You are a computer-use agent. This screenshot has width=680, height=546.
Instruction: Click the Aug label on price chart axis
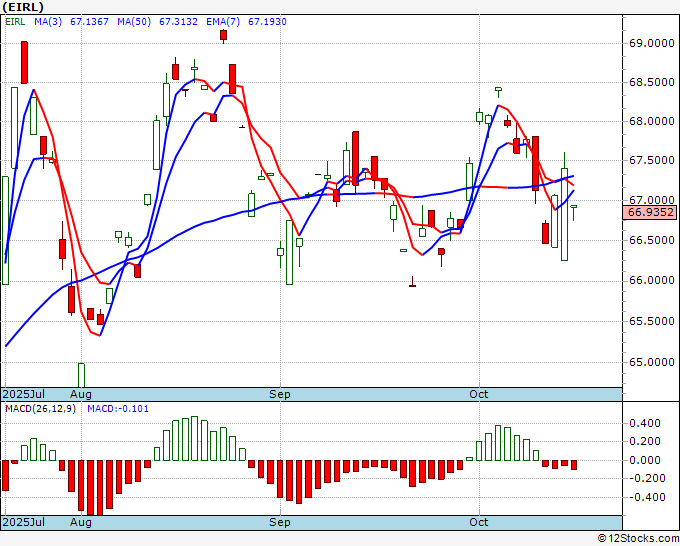pyautogui.click(x=81, y=394)
